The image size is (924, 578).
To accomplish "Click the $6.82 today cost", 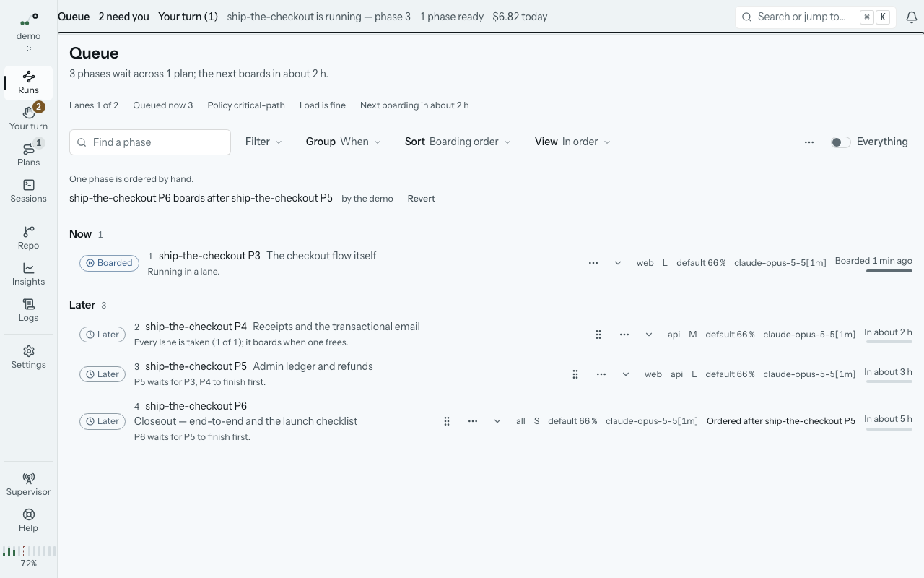I will (x=520, y=17).
